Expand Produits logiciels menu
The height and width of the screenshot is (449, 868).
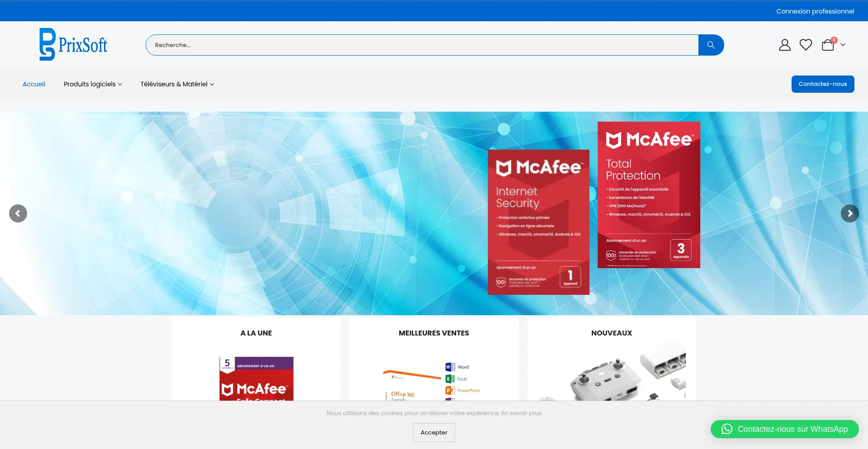pyautogui.click(x=93, y=84)
